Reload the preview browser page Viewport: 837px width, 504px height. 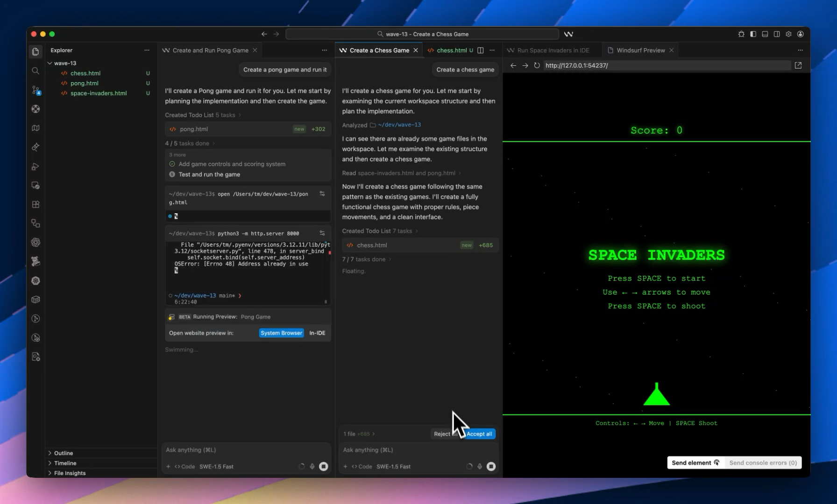click(537, 65)
